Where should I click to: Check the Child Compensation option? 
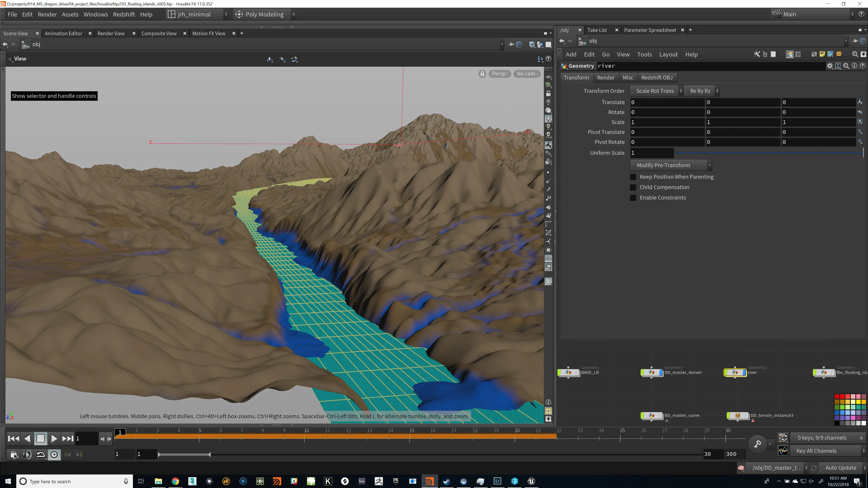(x=633, y=187)
